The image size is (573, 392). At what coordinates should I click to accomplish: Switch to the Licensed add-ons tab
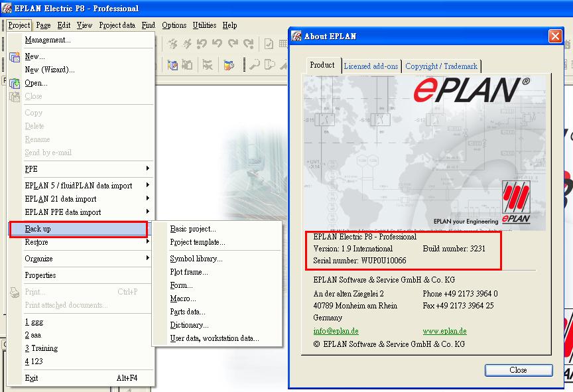[x=371, y=66]
